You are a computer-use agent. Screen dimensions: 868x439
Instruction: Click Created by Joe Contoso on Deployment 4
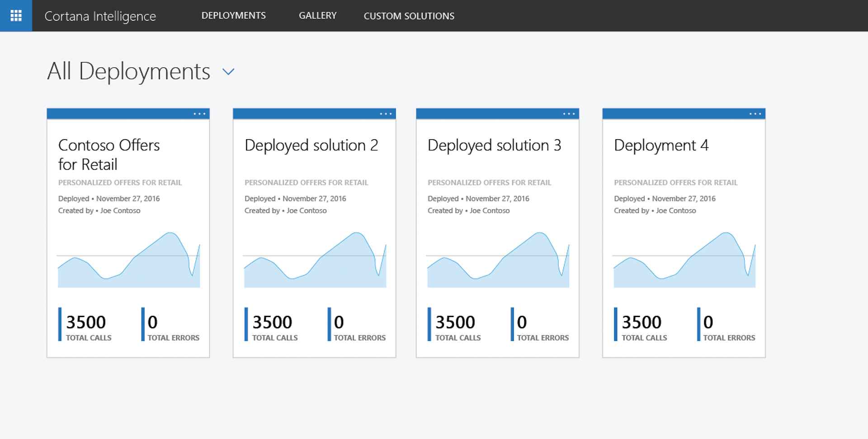tap(655, 210)
